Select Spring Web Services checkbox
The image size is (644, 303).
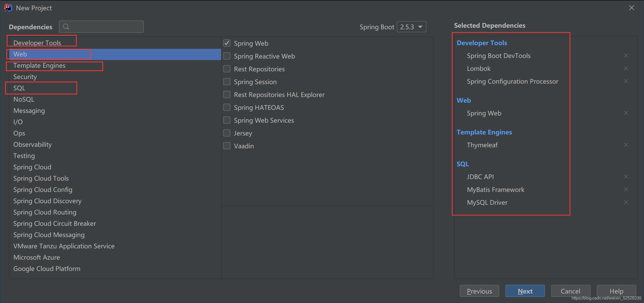coord(227,120)
